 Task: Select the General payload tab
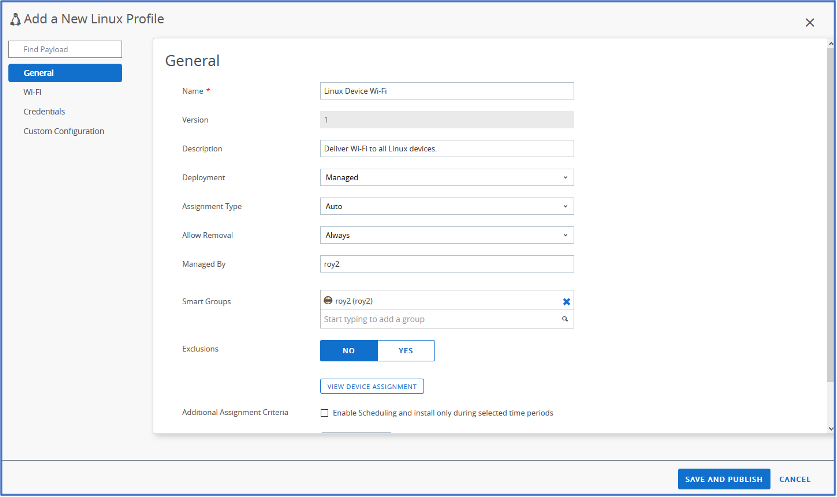[x=64, y=73]
